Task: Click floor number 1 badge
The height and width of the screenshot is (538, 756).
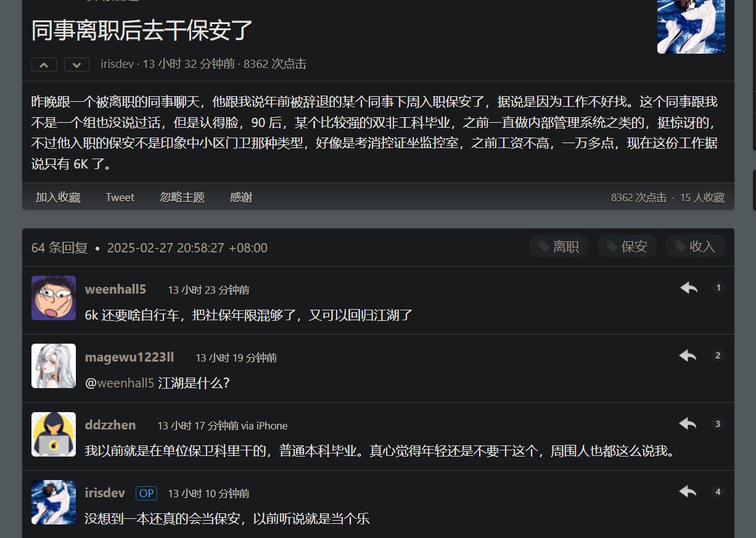Action: 718,288
